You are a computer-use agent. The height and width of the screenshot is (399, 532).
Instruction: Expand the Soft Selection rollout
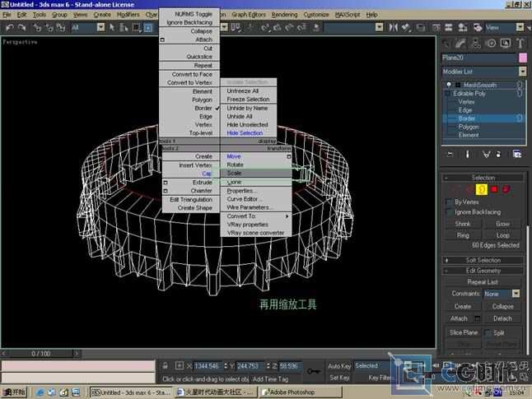click(x=483, y=260)
